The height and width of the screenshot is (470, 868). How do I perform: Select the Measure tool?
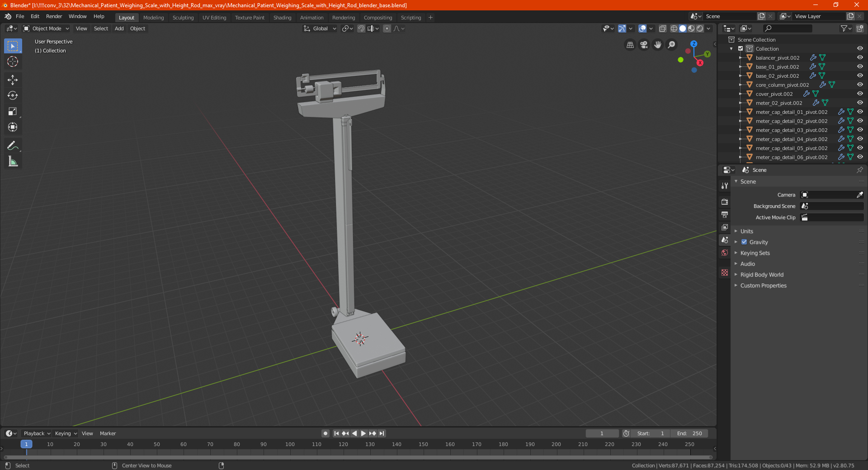(13, 161)
